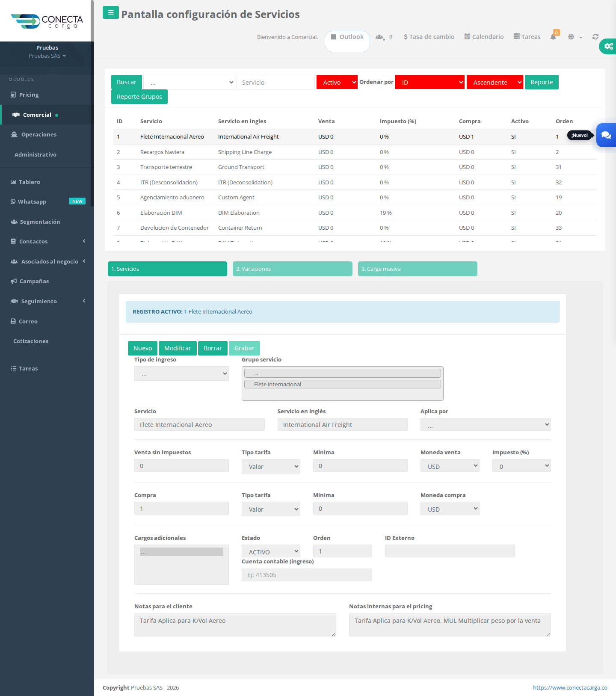Image resolution: width=616 pixels, height=696 pixels.
Task: Select Flete internacional in Grupo servicio list
Action: pos(342,384)
